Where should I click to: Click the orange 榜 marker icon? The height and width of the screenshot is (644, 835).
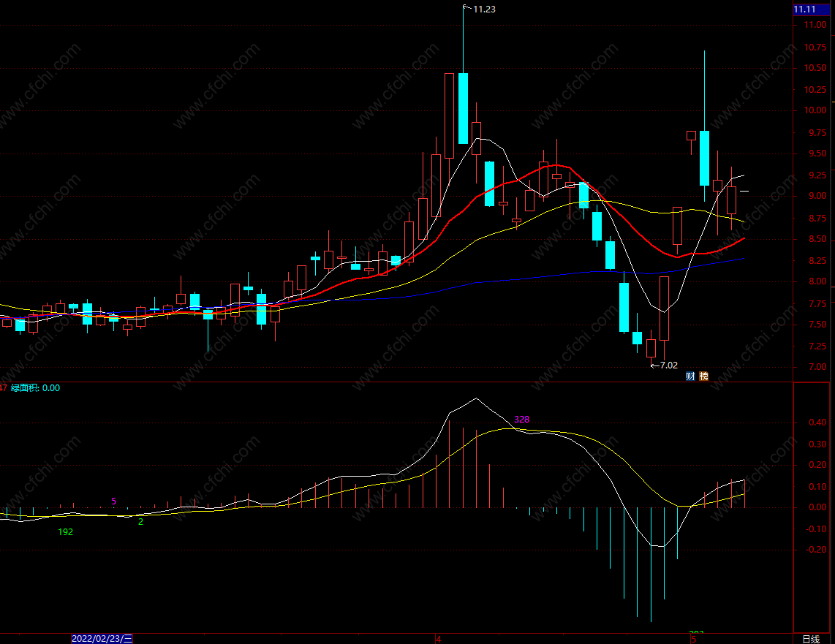point(703,376)
